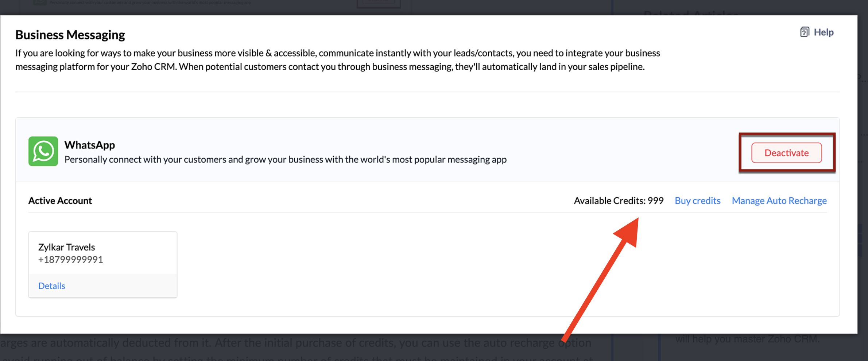868x361 pixels.
Task: Deactivate the WhatsApp integration
Action: coord(786,153)
